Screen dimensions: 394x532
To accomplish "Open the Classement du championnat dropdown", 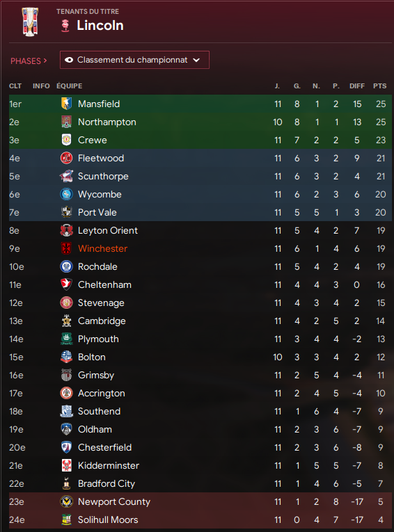I will tap(134, 60).
